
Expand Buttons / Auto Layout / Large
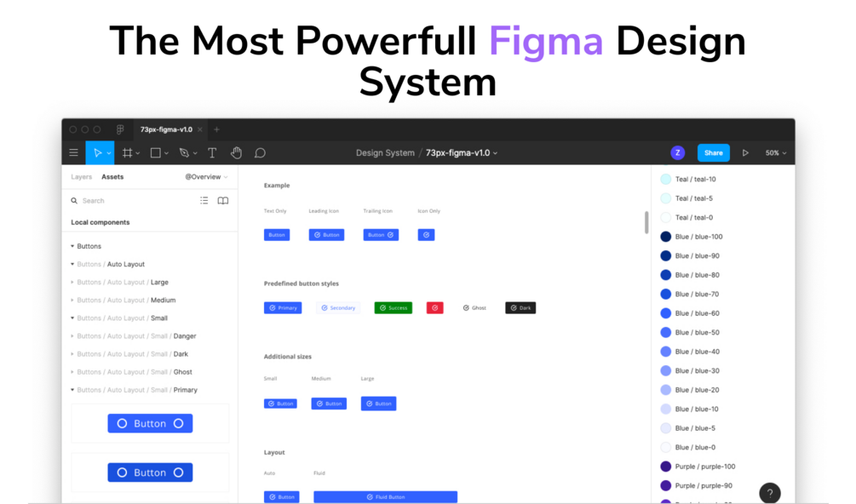click(x=72, y=282)
